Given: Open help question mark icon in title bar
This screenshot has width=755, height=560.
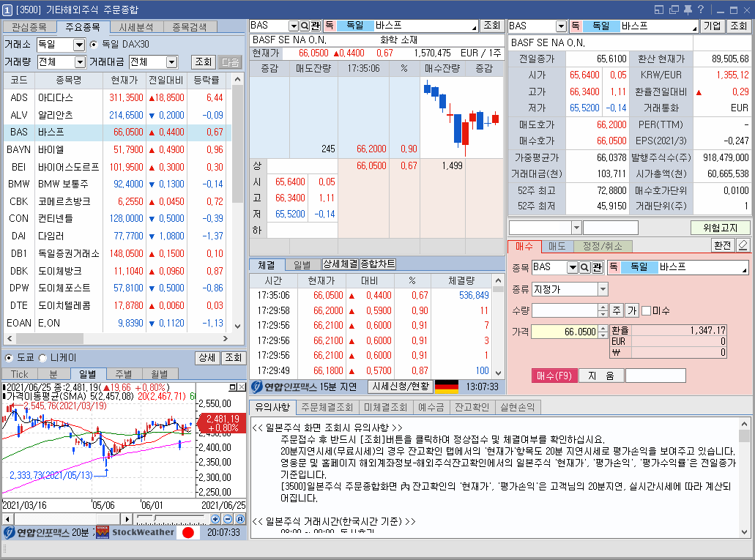Looking at the screenshot, I should (701, 10).
